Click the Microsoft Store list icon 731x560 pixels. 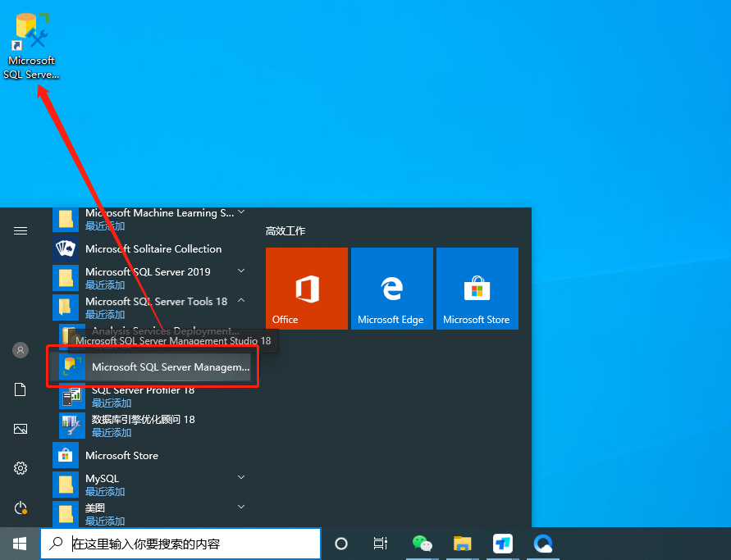[66, 455]
